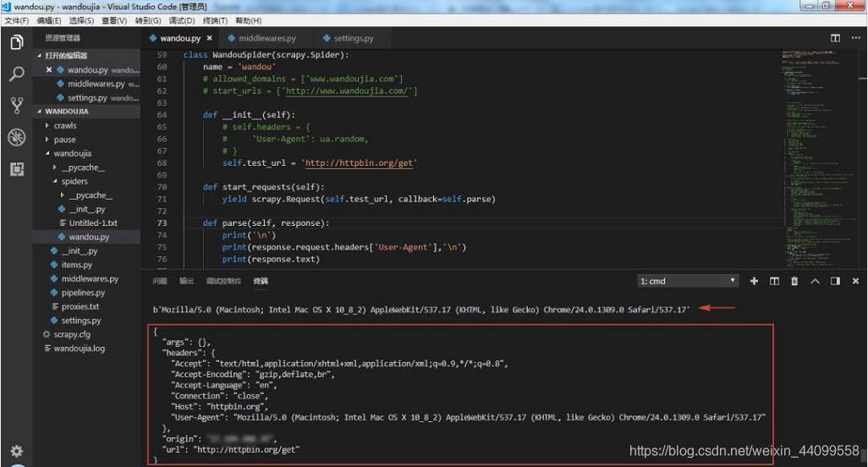Open pipelines.py in file tree
Image resolution: width=868 pixels, height=467 pixels.
(x=86, y=292)
